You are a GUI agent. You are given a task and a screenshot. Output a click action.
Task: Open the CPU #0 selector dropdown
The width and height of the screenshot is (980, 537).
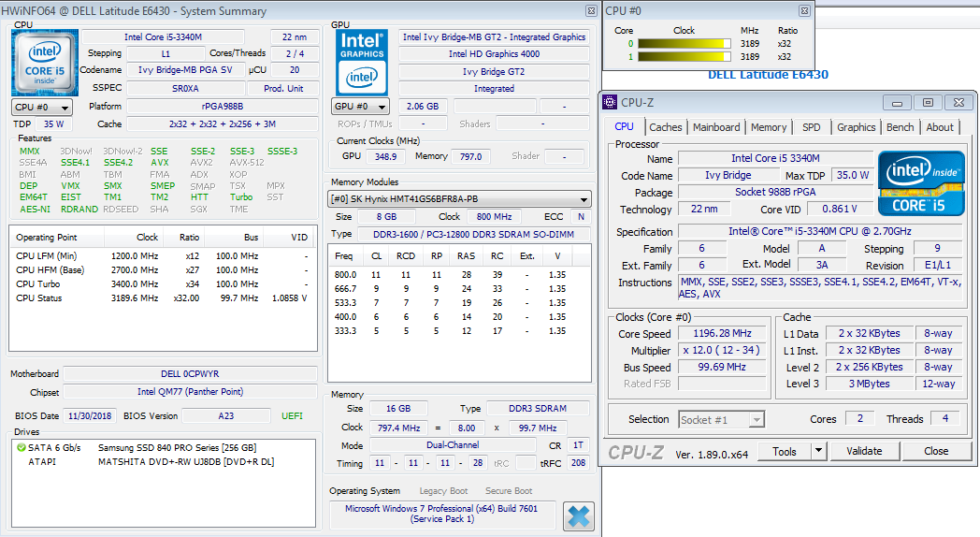click(x=42, y=107)
